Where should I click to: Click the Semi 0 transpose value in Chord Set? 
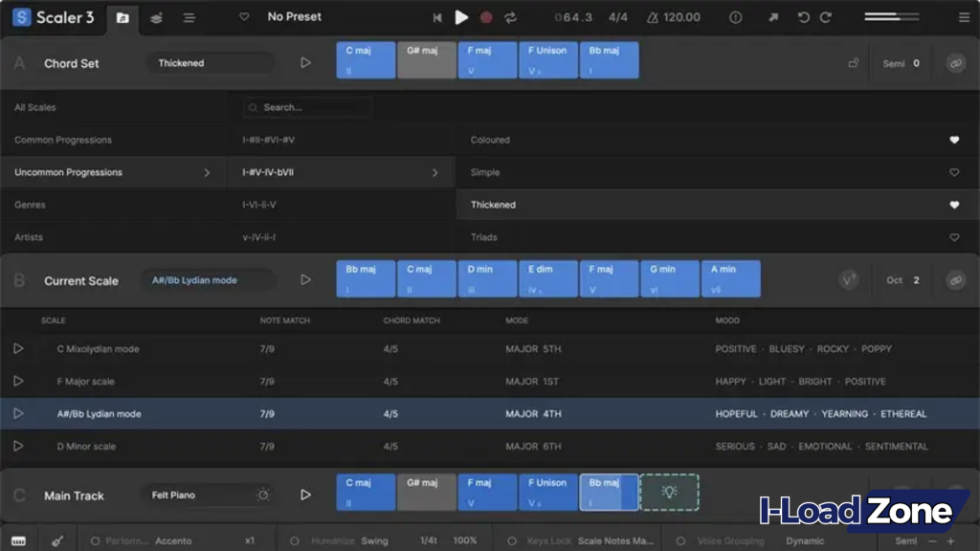901,63
